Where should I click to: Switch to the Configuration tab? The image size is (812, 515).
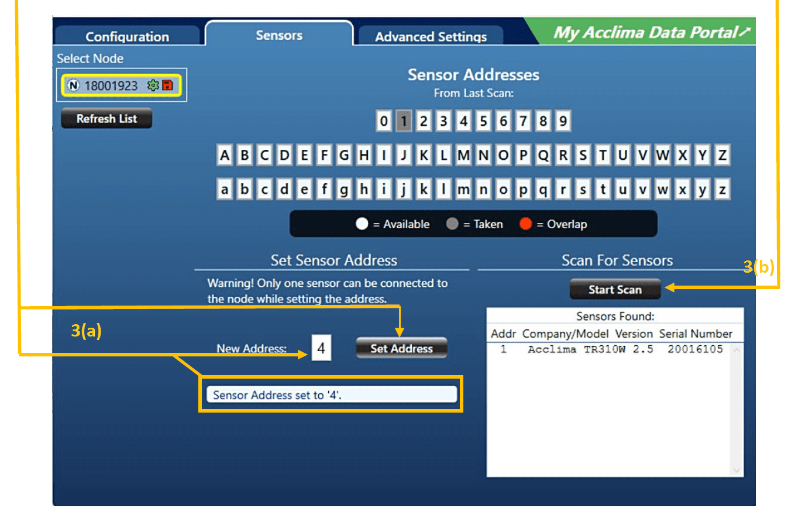point(127,36)
